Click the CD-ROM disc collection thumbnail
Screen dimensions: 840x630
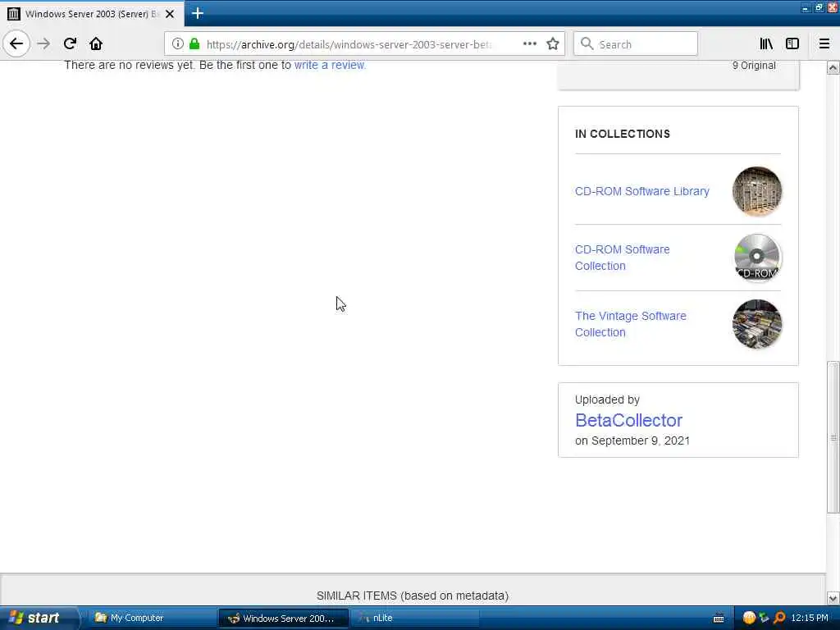tap(756, 258)
